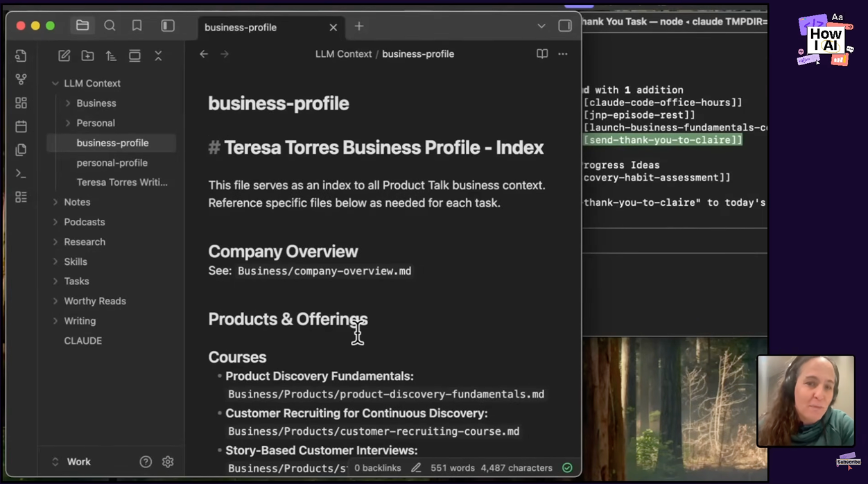868x484 pixels.
Task: Switch to reading view with book icon
Action: click(542, 54)
